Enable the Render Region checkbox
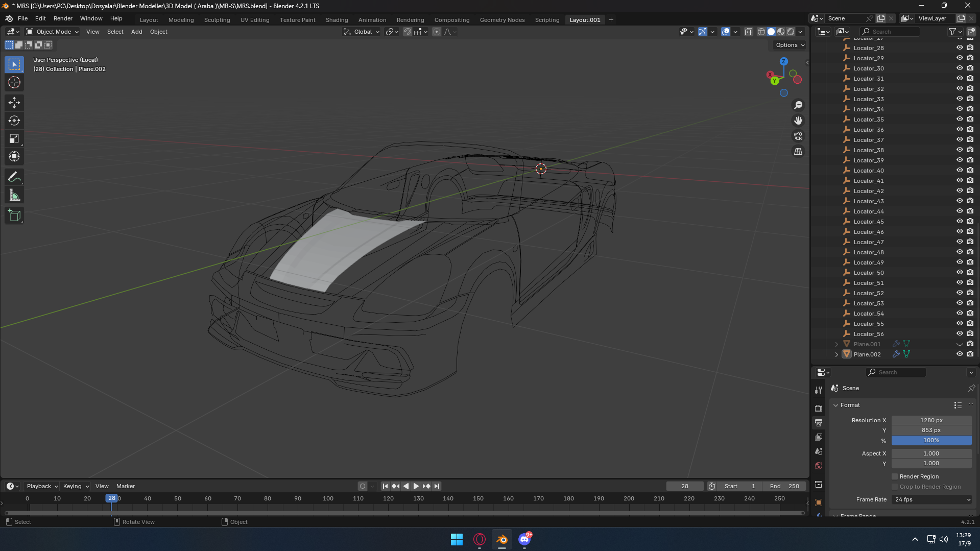Viewport: 980px width, 551px height. tap(895, 476)
